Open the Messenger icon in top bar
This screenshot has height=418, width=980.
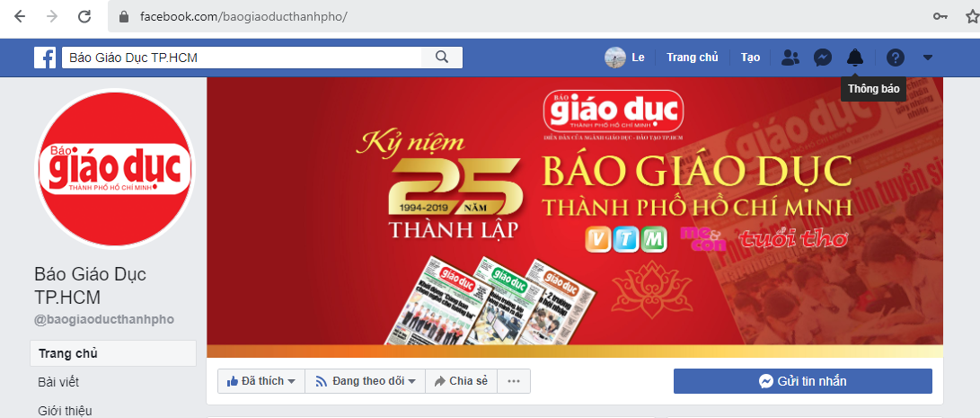[x=823, y=58]
